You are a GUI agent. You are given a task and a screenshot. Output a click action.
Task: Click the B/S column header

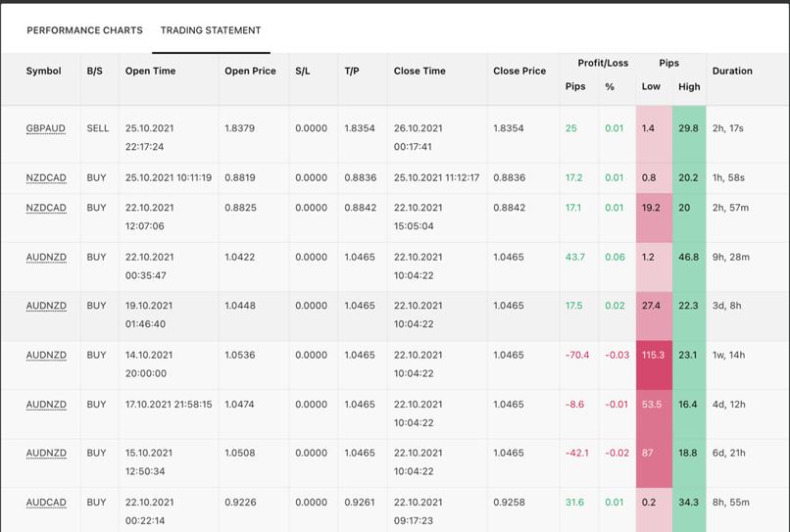point(94,72)
